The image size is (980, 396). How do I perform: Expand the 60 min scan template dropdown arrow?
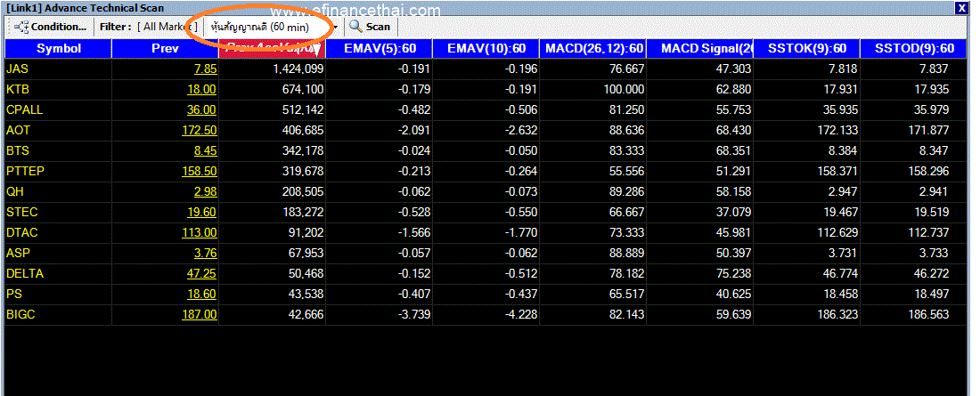point(336,27)
